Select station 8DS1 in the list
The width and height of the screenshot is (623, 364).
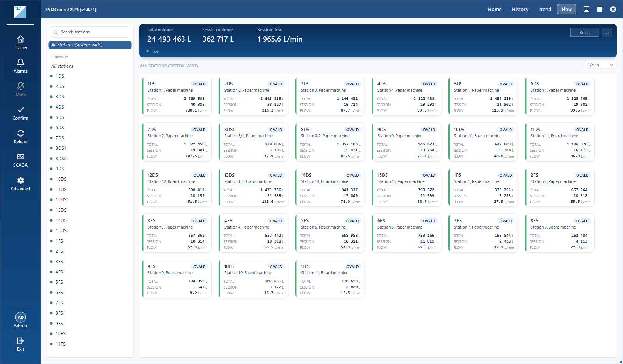[x=61, y=148]
